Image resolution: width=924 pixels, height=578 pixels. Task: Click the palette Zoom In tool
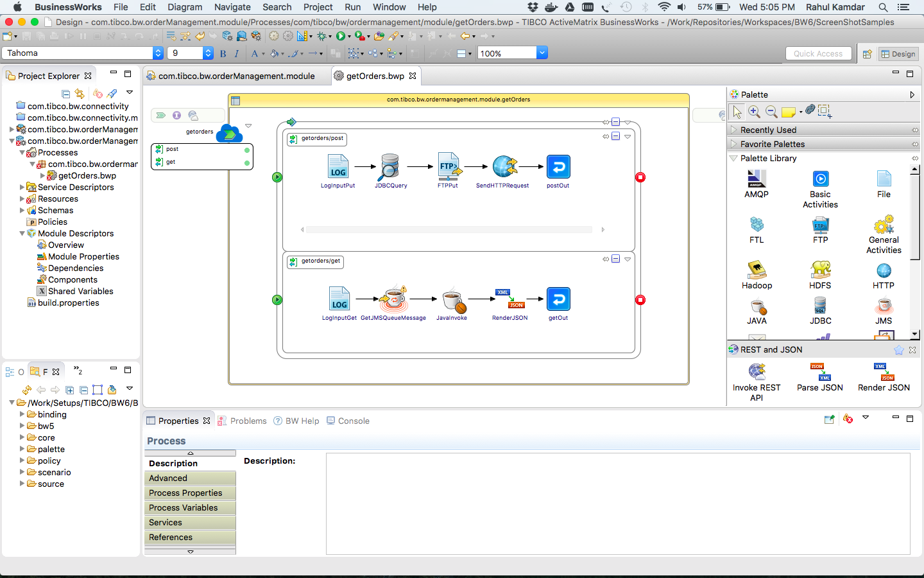(755, 112)
